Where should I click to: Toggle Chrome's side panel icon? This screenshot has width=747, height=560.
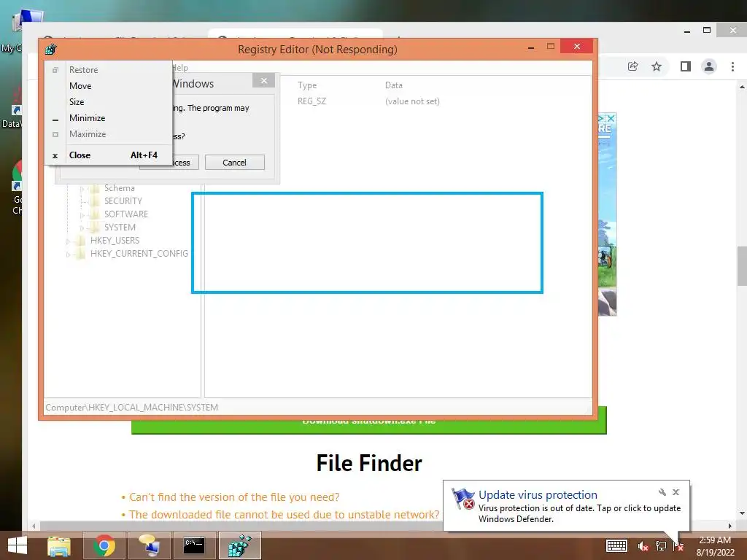click(686, 66)
